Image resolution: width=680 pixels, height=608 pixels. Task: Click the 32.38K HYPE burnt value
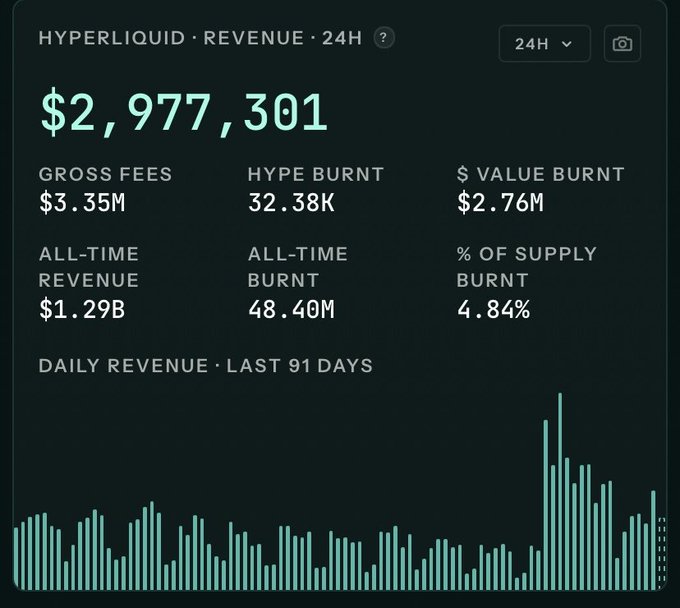(x=291, y=203)
